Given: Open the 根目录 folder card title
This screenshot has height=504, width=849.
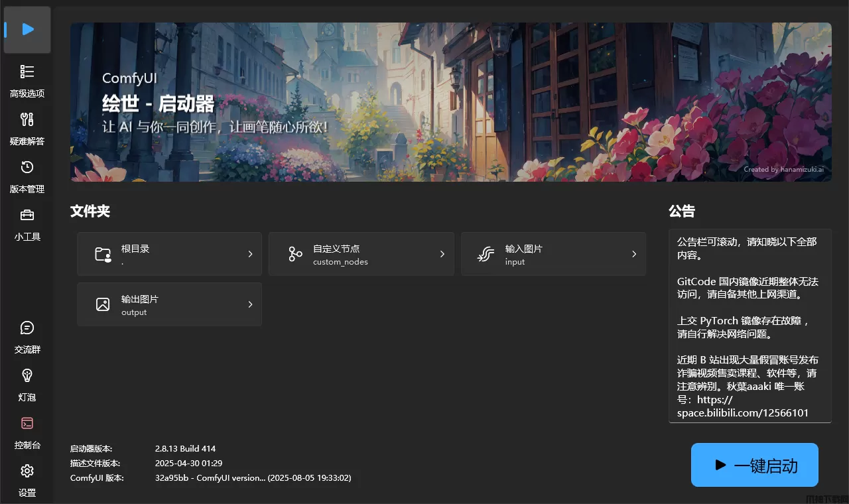Looking at the screenshot, I should pos(135,249).
